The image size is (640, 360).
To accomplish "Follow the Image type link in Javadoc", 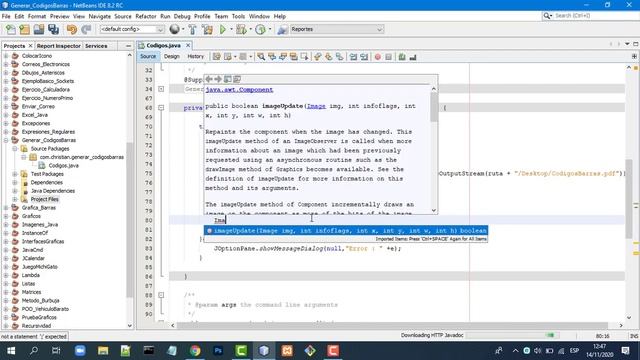I will [x=316, y=106].
